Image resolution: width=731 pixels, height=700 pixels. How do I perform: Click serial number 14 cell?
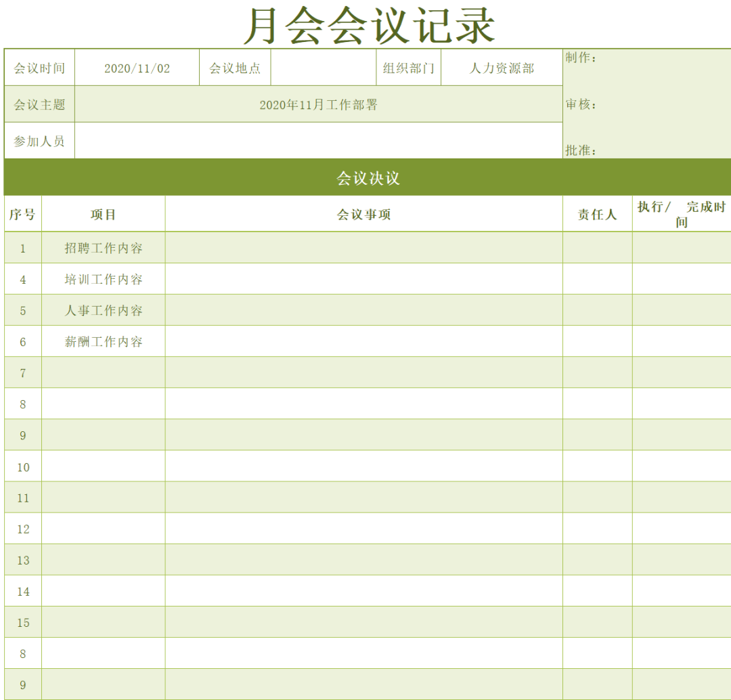tap(23, 591)
